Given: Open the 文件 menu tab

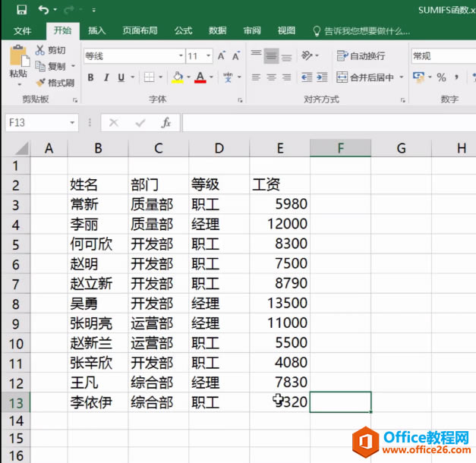Looking at the screenshot, I should [23, 30].
